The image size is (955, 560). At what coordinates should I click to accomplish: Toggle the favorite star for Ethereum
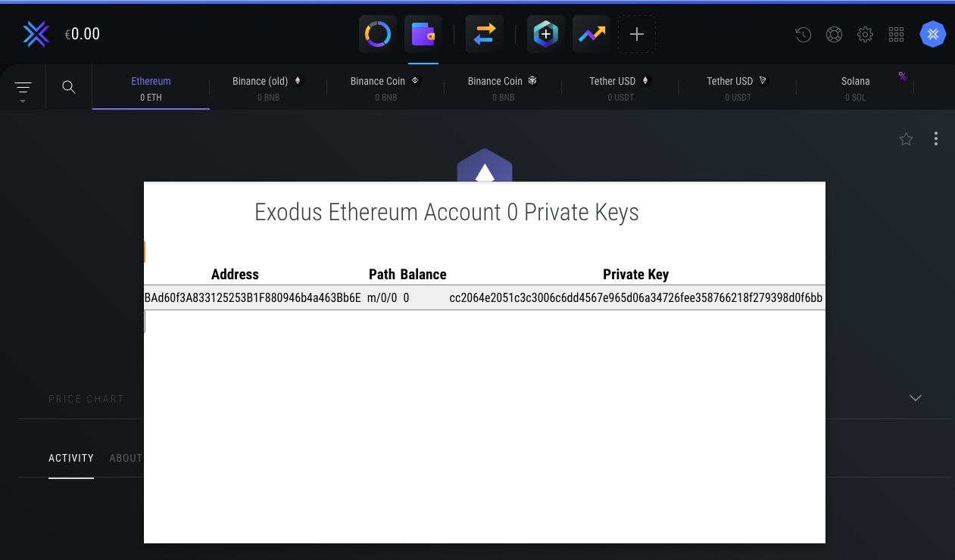tap(906, 138)
